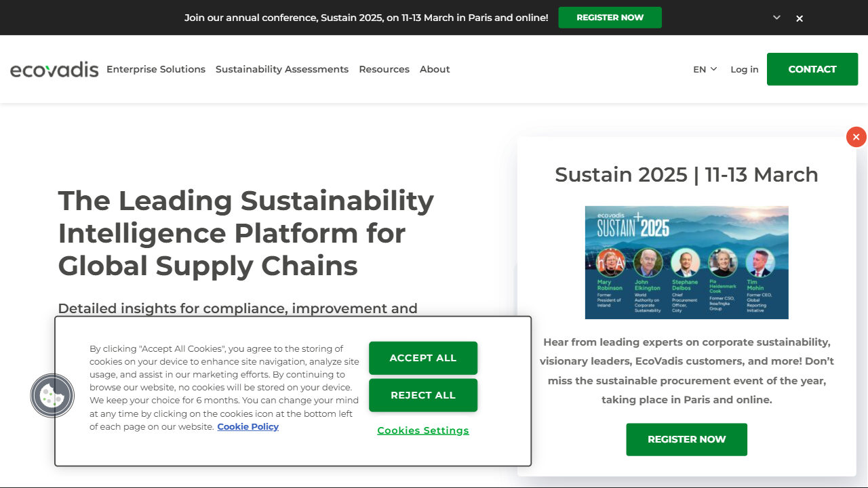Screen dimensions: 868x488
Task: Dismiss the top announcement banner X
Action: [800, 18]
